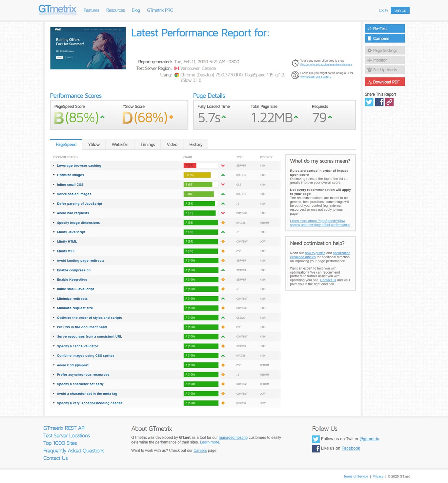Share report on Twitter icon
448x483 pixels.
click(x=369, y=102)
